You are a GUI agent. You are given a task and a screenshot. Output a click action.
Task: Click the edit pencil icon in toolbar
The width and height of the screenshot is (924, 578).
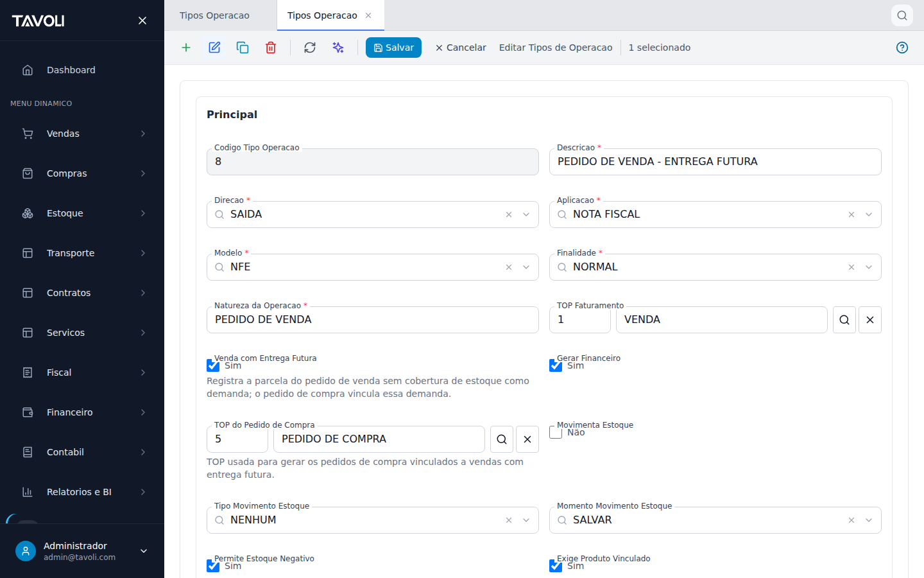(x=214, y=48)
